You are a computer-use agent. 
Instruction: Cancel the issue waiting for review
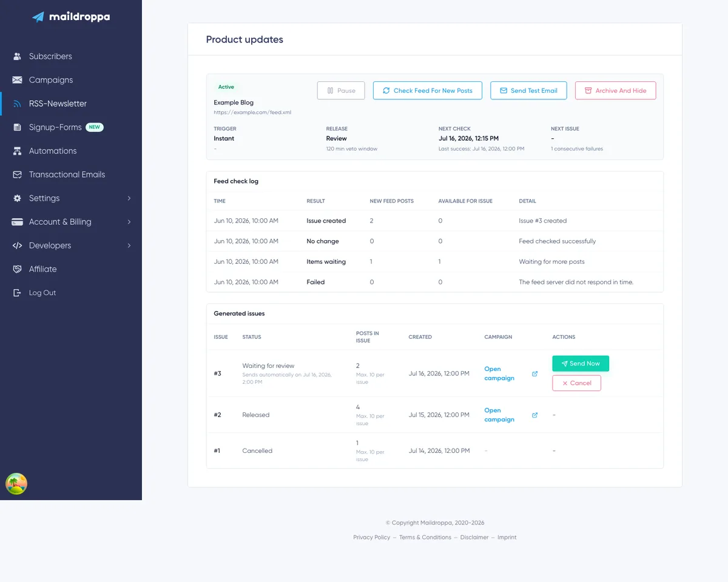[x=576, y=383]
